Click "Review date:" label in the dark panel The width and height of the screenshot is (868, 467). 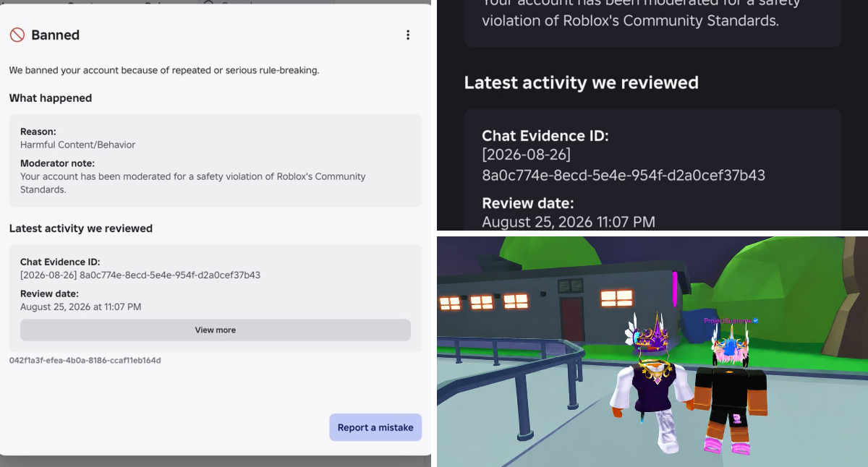click(x=528, y=203)
